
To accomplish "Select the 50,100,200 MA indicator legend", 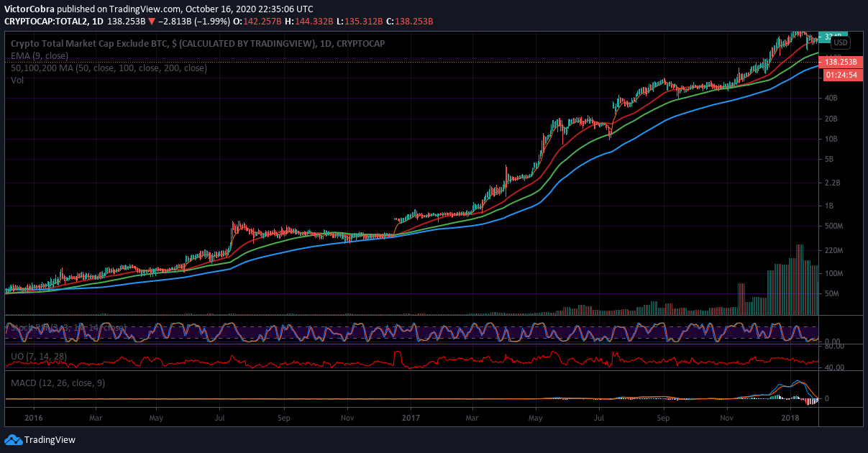I will 109,68.
